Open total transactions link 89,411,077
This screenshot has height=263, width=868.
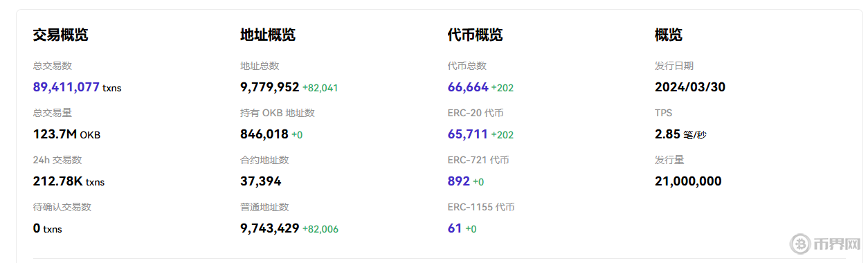pos(66,87)
